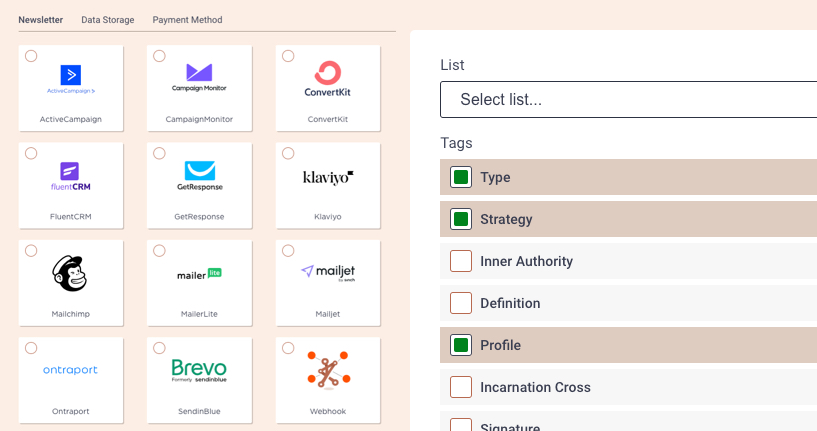Click the Mailjet card label
Screen dimensions: 817x431
tap(328, 314)
